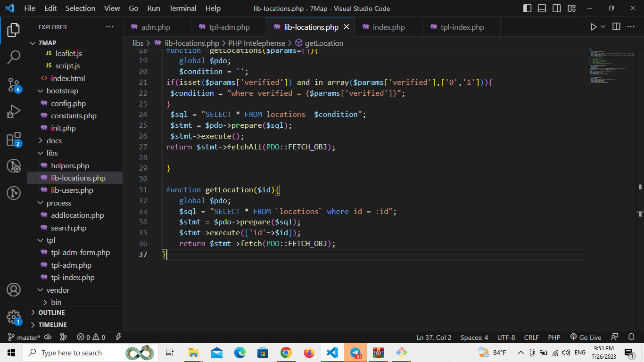Collapse the vendor folder
Screen dimensions: 644x362
coord(75,290)
